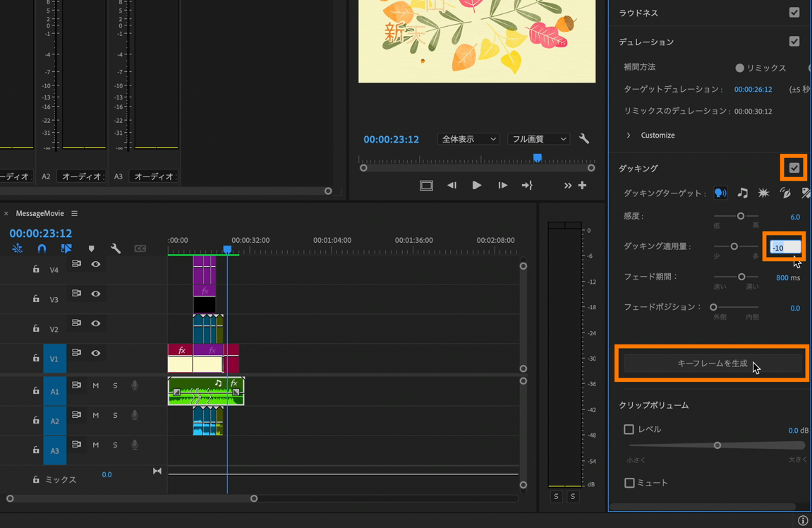812x528 pixels.
Task: Select ambience as ducking target
Action: point(785,193)
